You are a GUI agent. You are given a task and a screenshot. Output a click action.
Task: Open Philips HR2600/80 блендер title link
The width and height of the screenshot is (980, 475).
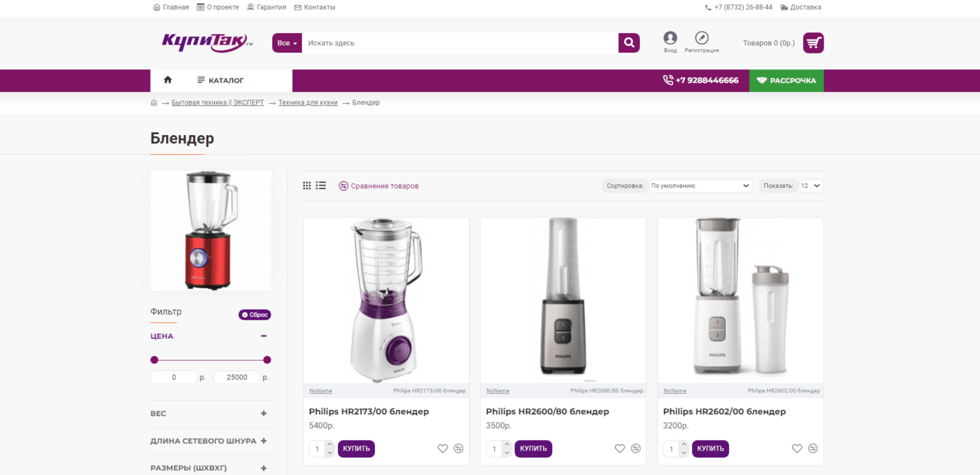(x=547, y=411)
